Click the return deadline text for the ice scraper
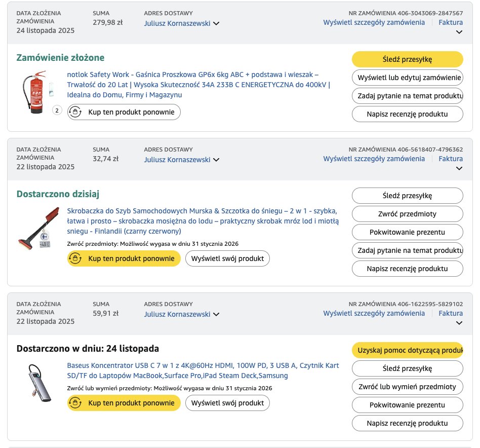The height and width of the screenshot is (448, 480). (x=152, y=244)
